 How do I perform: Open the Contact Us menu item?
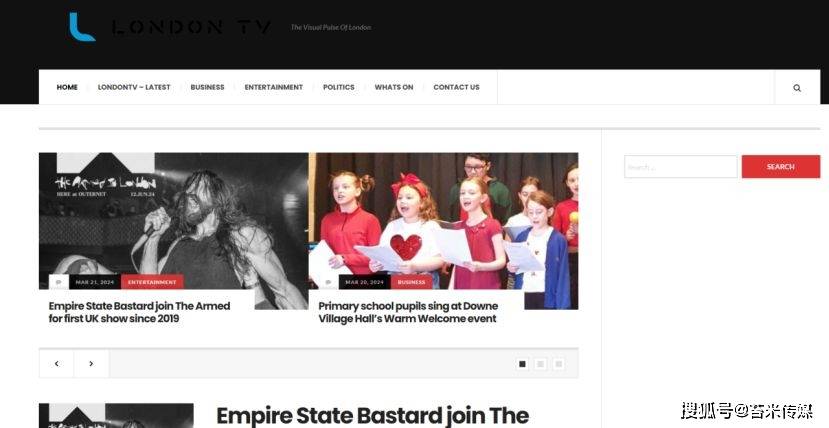click(456, 87)
